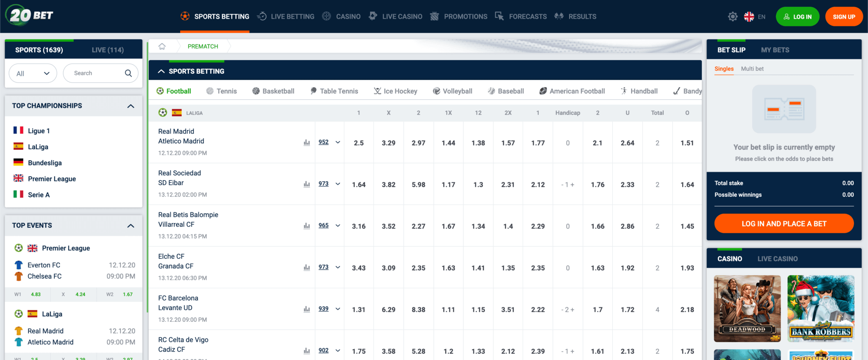Open Premier League championship link
868x360 pixels.
click(52, 179)
